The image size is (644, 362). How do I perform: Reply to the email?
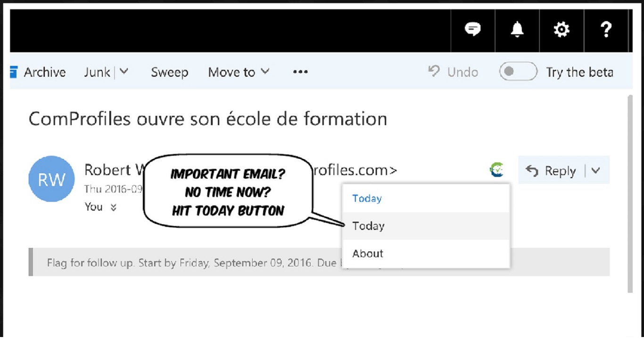[x=552, y=171]
